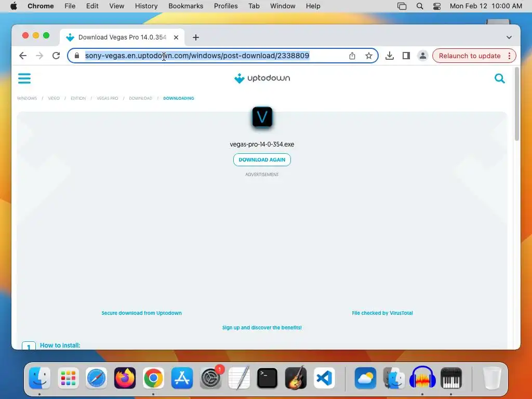Image resolution: width=532 pixels, height=399 pixels.
Task: Open DOWNLOAD breadcrumb link
Action: point(140,98)
